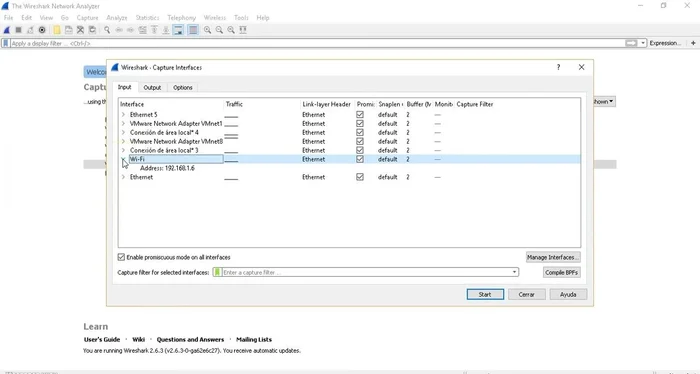Click the Reload capture file icon
700x374 pixels.
coord(92,30)
